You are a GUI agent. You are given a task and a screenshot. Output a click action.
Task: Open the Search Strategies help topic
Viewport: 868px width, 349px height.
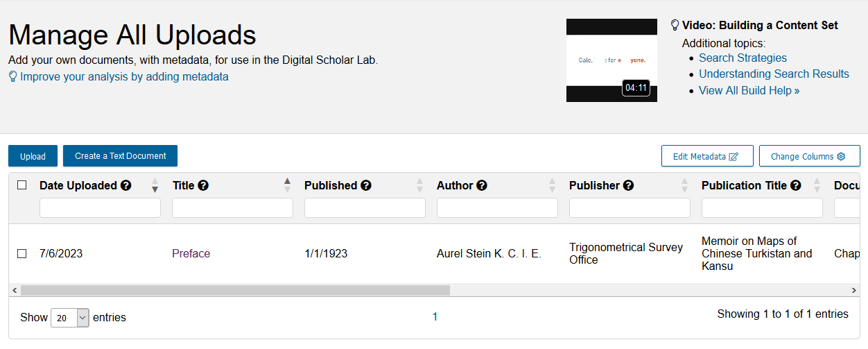(743, 58)
